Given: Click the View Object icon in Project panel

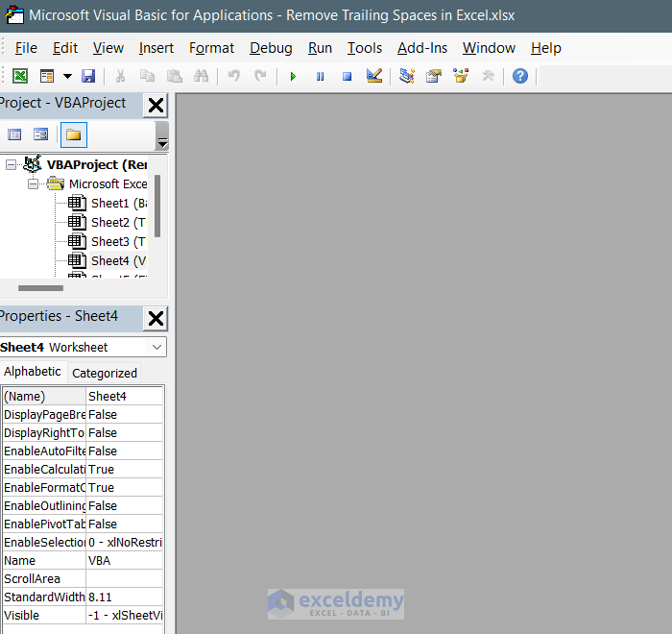Looking at the screenshot, I should point(40,135).
